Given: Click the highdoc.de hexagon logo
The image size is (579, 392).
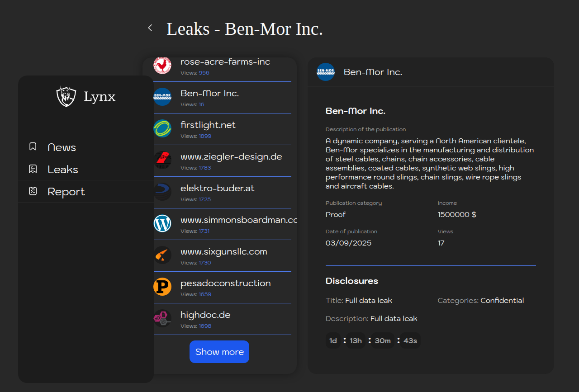Looking at the screenshot, I should (162, 318).
